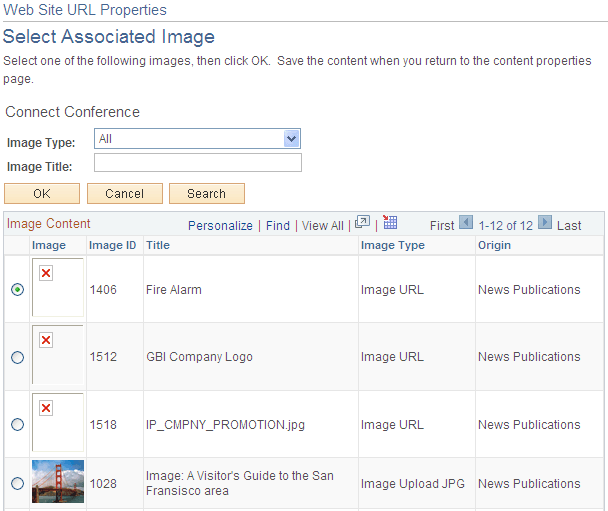Select the IP_CMPNY_PROMOTION.jpg radio button
The width and height of the screenshot is (608, 511).
17,424
